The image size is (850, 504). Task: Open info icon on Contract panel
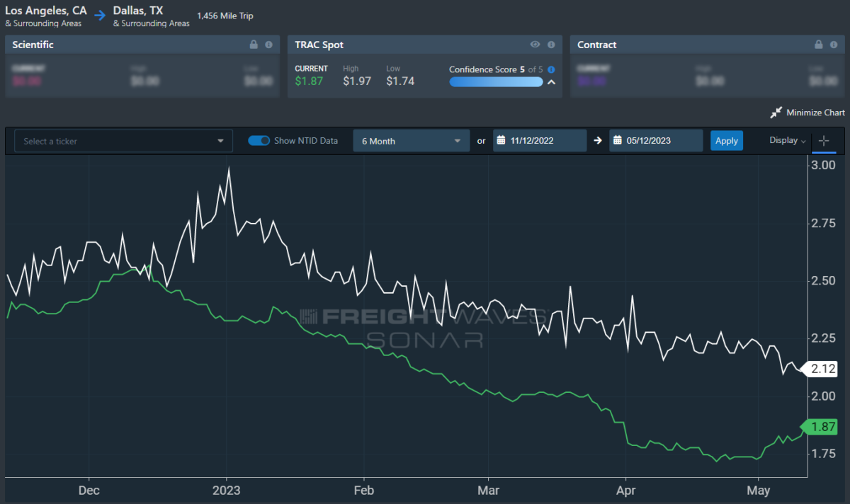(834, 45)
